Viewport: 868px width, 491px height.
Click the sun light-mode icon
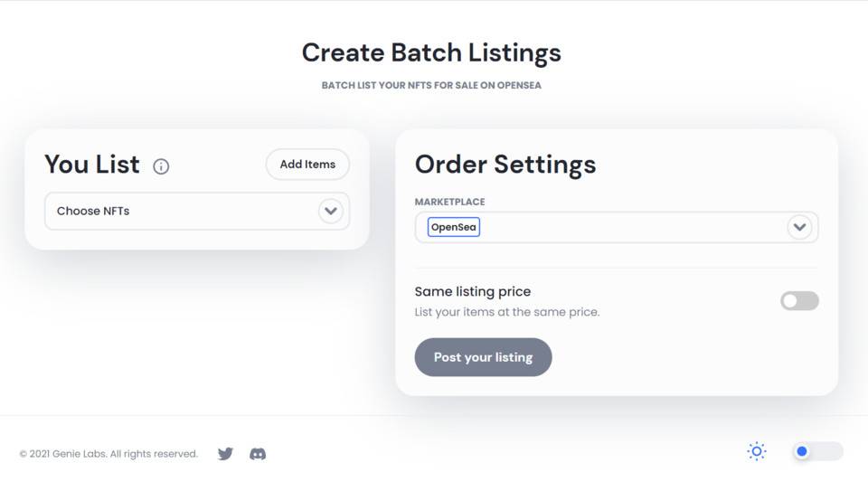pos(756,451)
